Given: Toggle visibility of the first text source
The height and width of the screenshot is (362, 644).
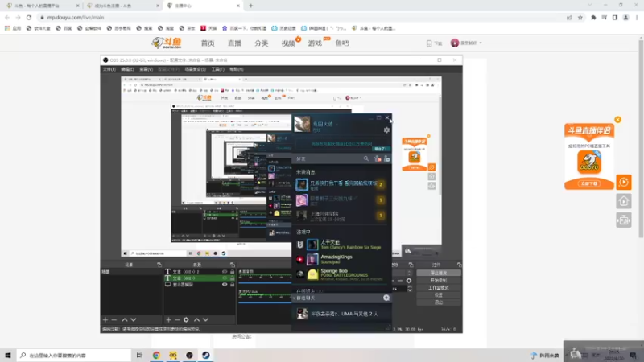Looking at the screenshot, I should pyautogui.click(x=225, y=272).
